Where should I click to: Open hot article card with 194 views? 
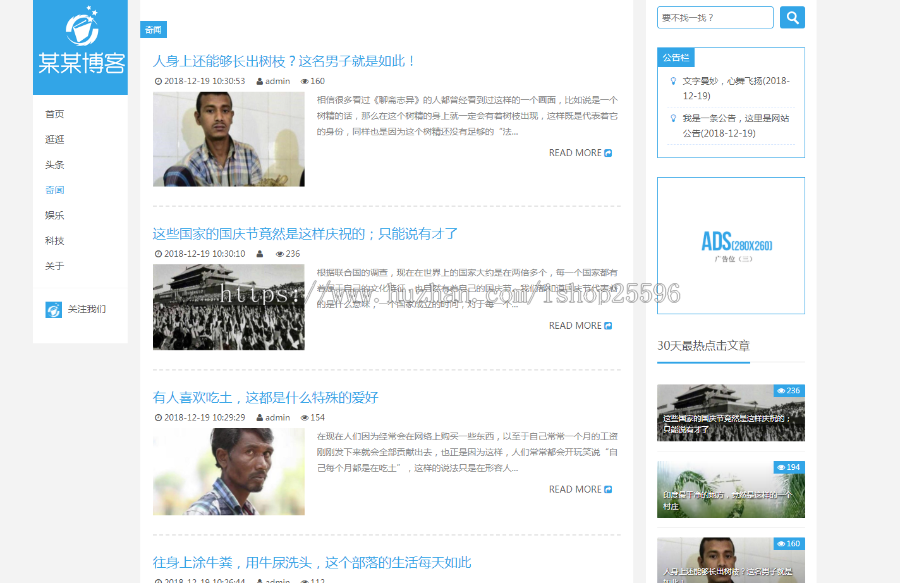pos(731,489)
